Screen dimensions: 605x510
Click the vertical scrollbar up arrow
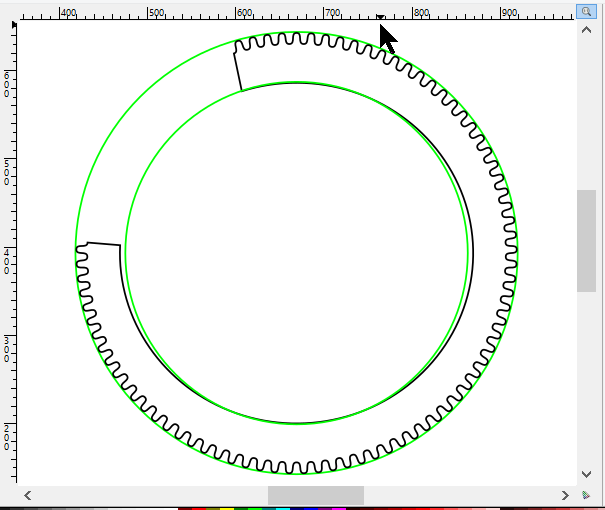[586, 30]
